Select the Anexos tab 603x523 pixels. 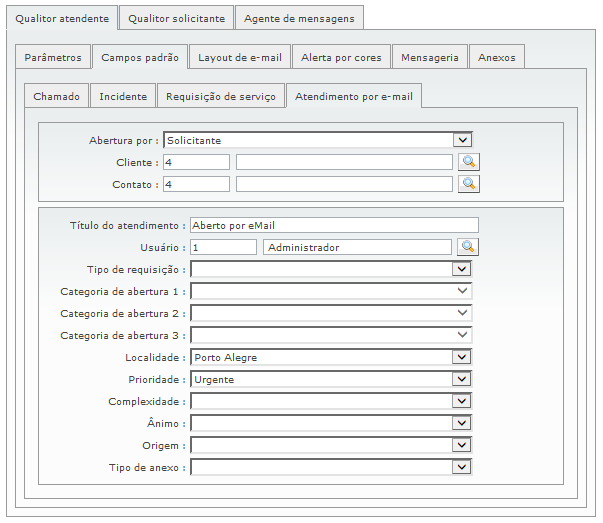(x=496, y=57)
